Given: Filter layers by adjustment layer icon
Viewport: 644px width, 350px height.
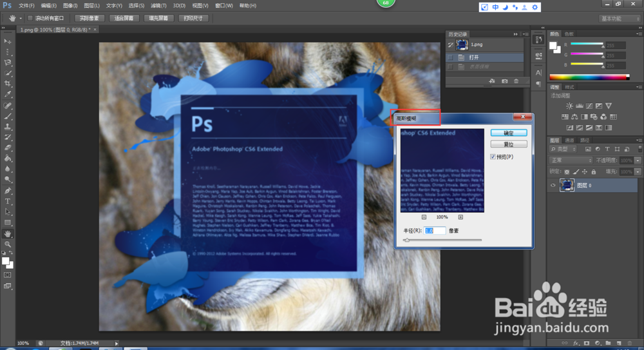Looking at the screenshot, I should tap(598, 150).
